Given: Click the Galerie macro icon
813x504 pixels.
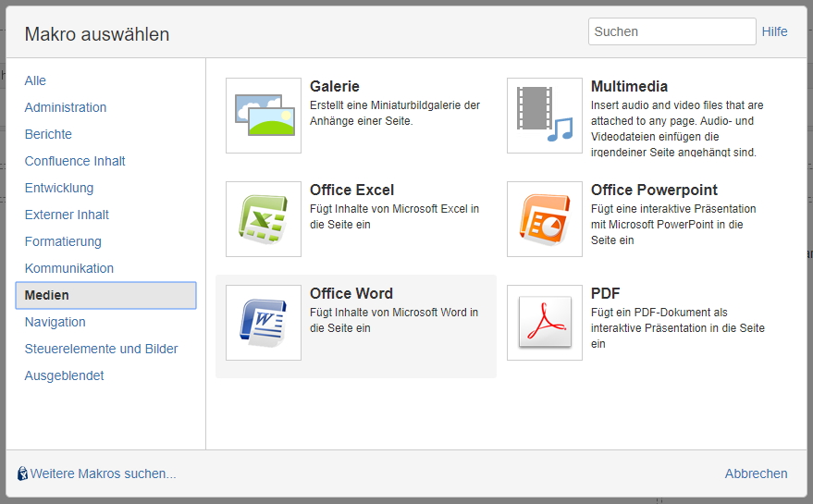Looking at the screenshot, I should 264,116.
